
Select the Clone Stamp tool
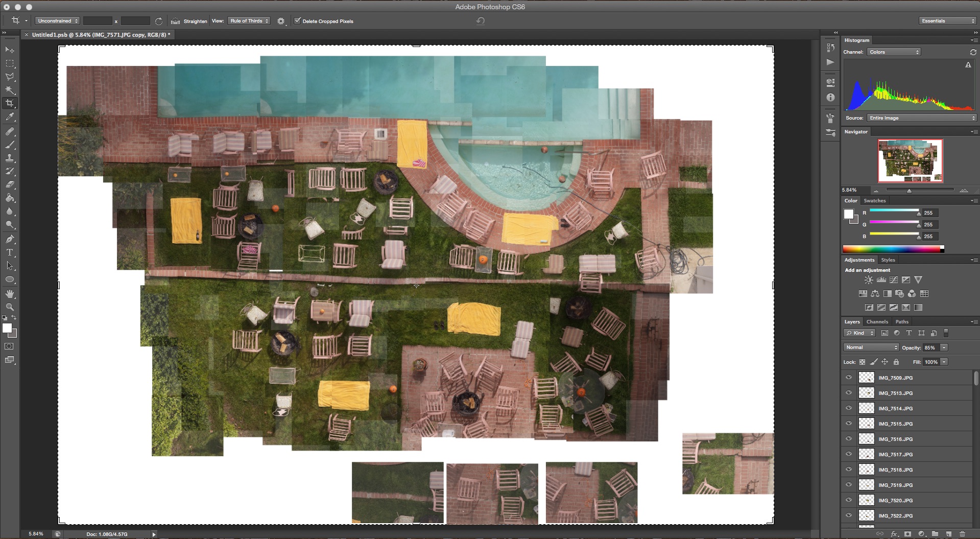(x=10, y=158)
